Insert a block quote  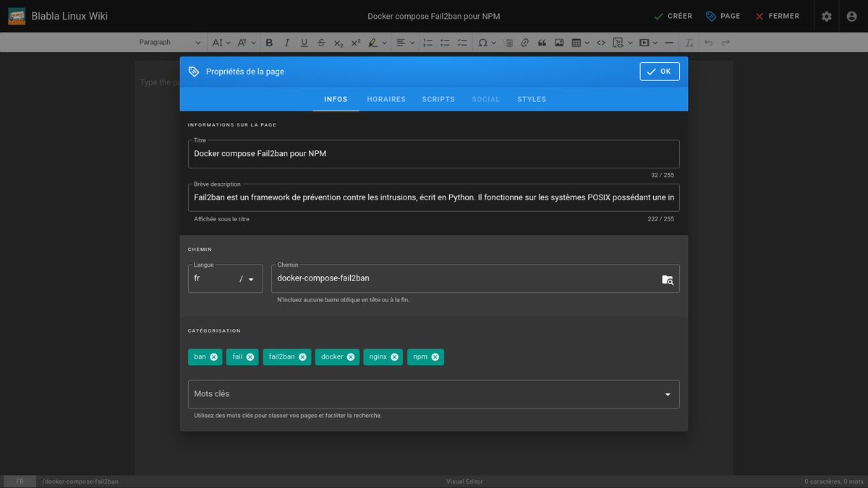coord(541,43)
